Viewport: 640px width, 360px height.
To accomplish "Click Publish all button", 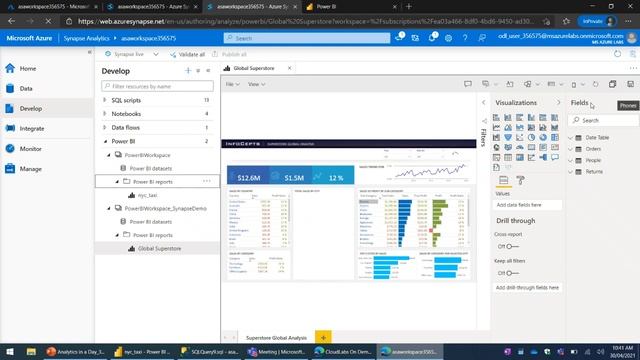I will coord(229,54).
